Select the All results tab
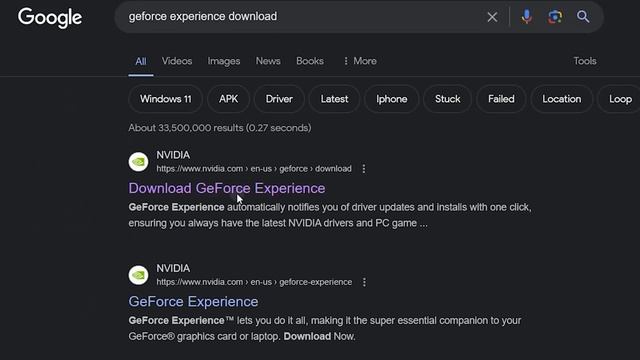This screenshot has width=640, height=360. 141,62
